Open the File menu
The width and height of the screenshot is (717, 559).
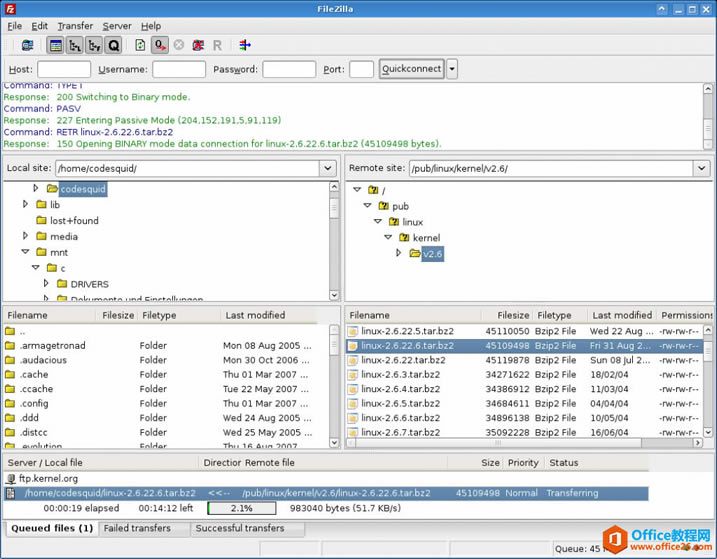pyautogui.click(x=15, y=26)
